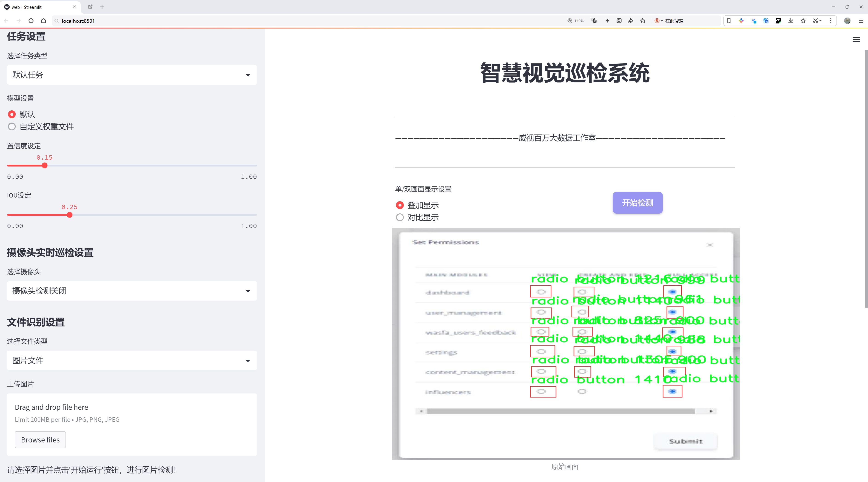868x482 pixels.
Task: Select the 对比显示 display mode
Action: point(400,218)
